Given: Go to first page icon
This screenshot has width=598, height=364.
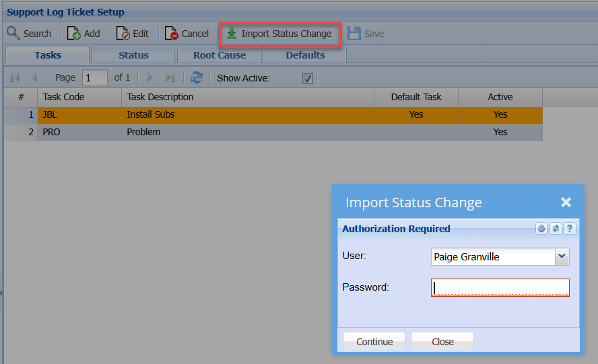Looking at the screenshot, I should click(x=15, y=78).
